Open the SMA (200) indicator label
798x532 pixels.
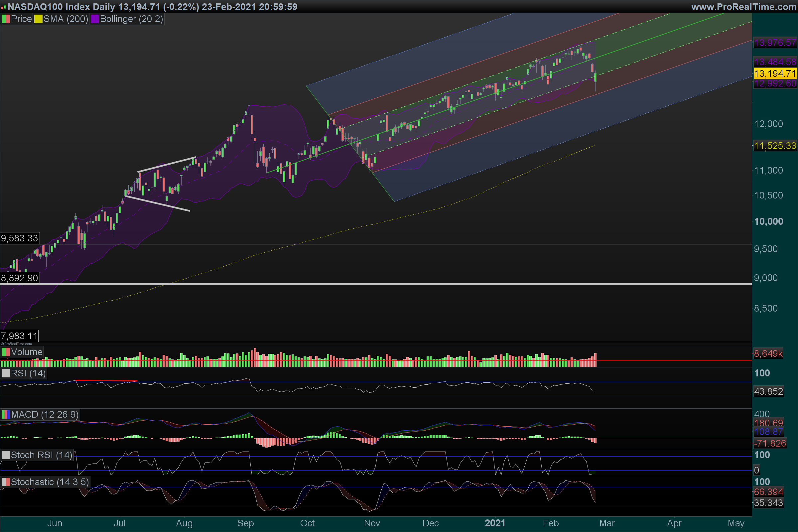tap(66, 19)
